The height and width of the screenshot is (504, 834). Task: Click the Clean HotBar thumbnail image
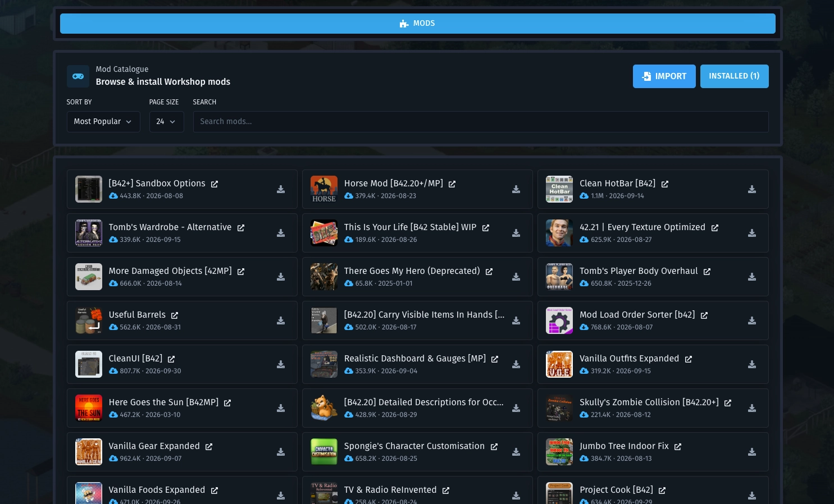559,189
